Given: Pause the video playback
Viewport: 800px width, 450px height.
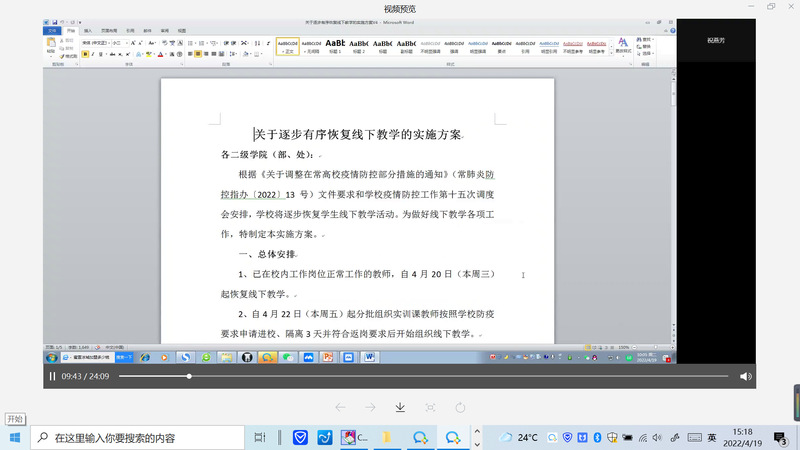Looking at the screenshot, I should [52, 377].
